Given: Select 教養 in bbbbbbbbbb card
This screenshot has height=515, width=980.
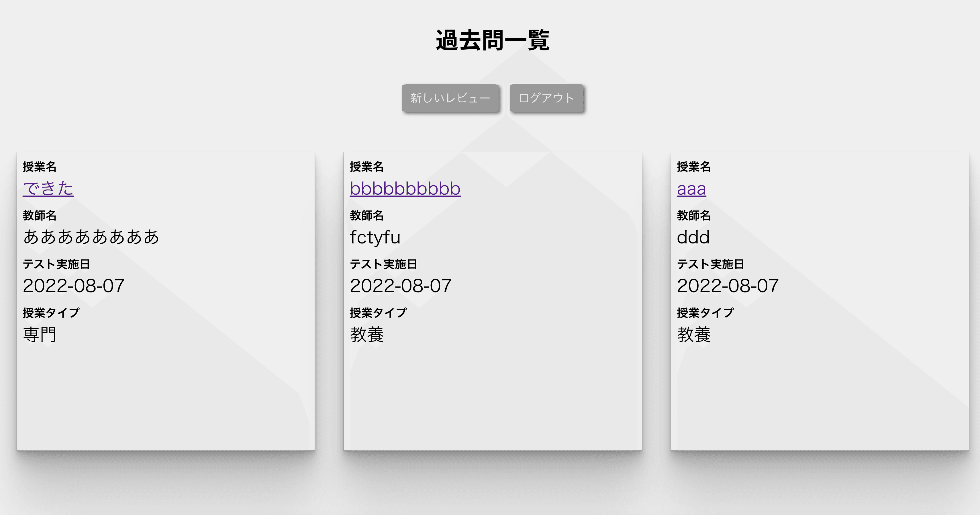Looking at the screenshot, I should tap(367, 335).
